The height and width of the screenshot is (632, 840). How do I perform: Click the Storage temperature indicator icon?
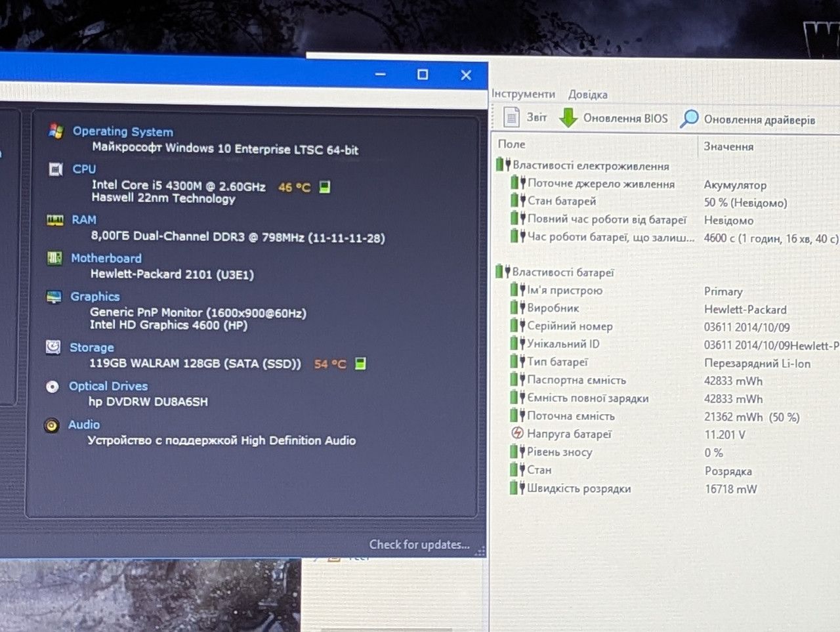click(360, 363)
